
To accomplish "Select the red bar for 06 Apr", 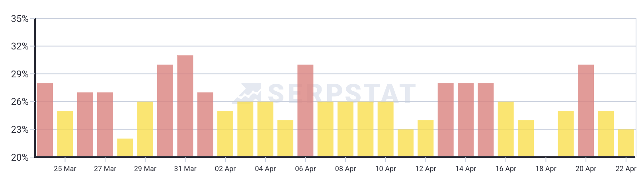I will (305, 110).
